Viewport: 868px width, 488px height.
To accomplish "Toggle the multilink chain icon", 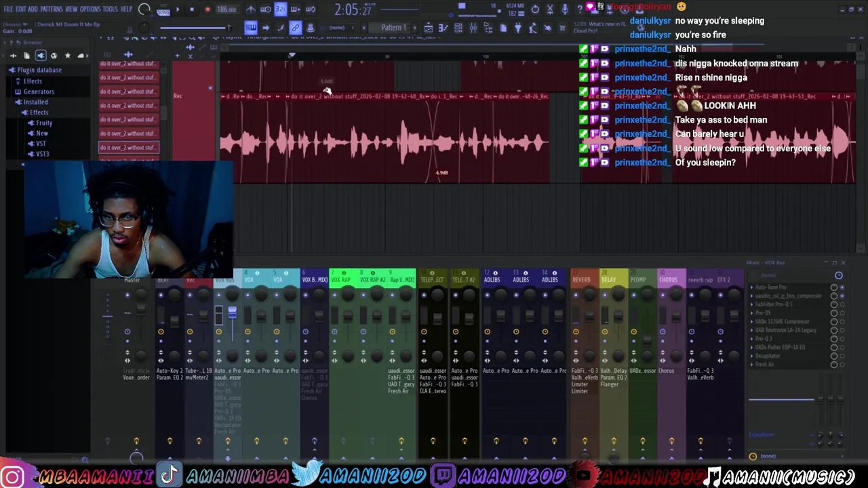I will coord(295,28).
